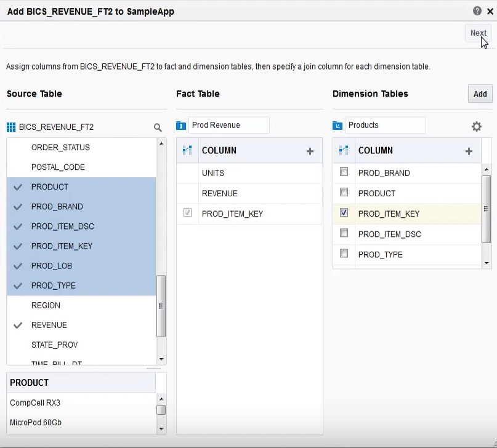Click the plus icon in the Fact Table column header

310,150
